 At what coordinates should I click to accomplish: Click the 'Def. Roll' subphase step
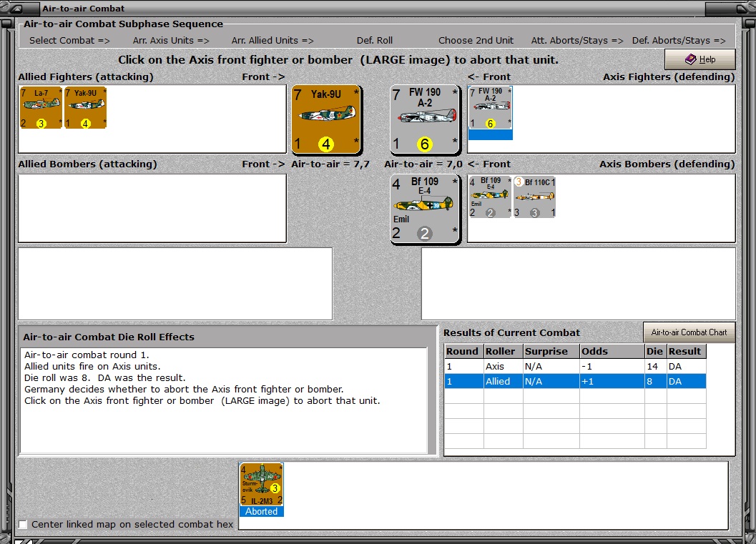(x=375, y=41)
